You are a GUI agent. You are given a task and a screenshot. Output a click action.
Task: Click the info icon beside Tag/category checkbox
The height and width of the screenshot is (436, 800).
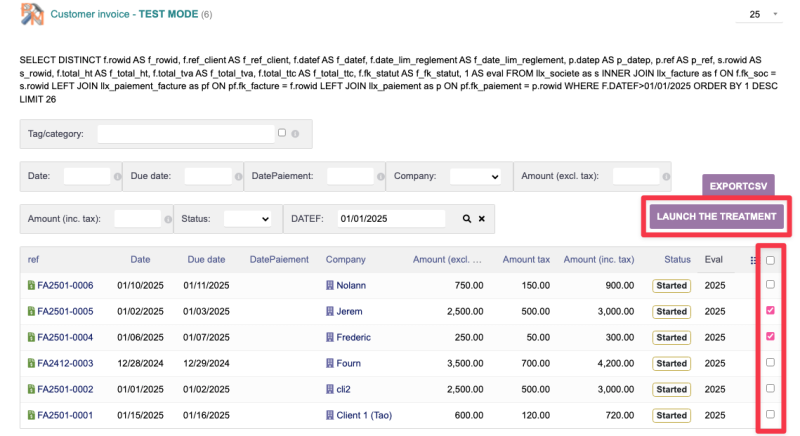click(x=294, y=133)
